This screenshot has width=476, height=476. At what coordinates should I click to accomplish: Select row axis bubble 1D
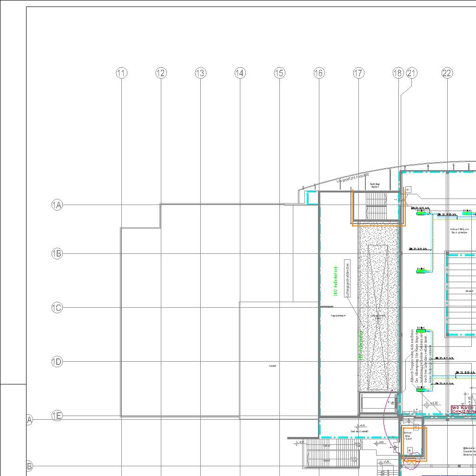tap(57, 362)
